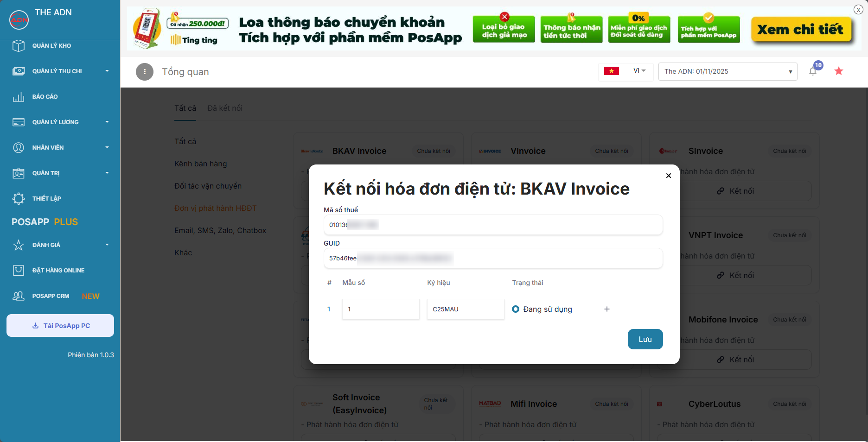Open the Đặt hàng online menu label
Image resolution: width=868 pixels, height=442 pixels.
[x=58, y=271]
